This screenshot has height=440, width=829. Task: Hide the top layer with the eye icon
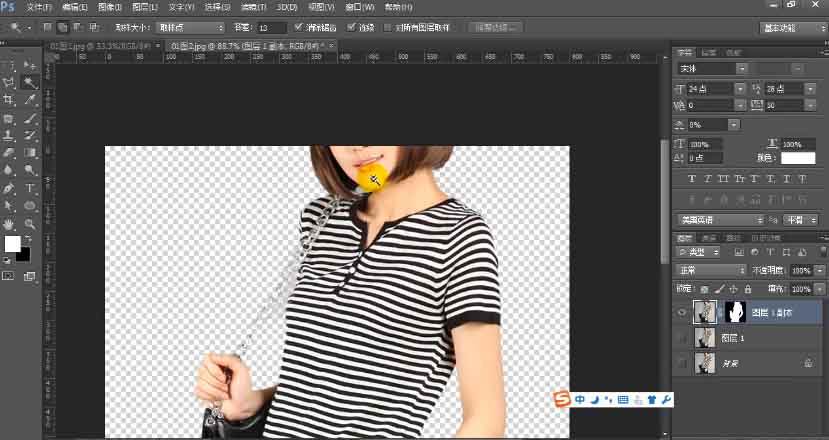(682, 312)
